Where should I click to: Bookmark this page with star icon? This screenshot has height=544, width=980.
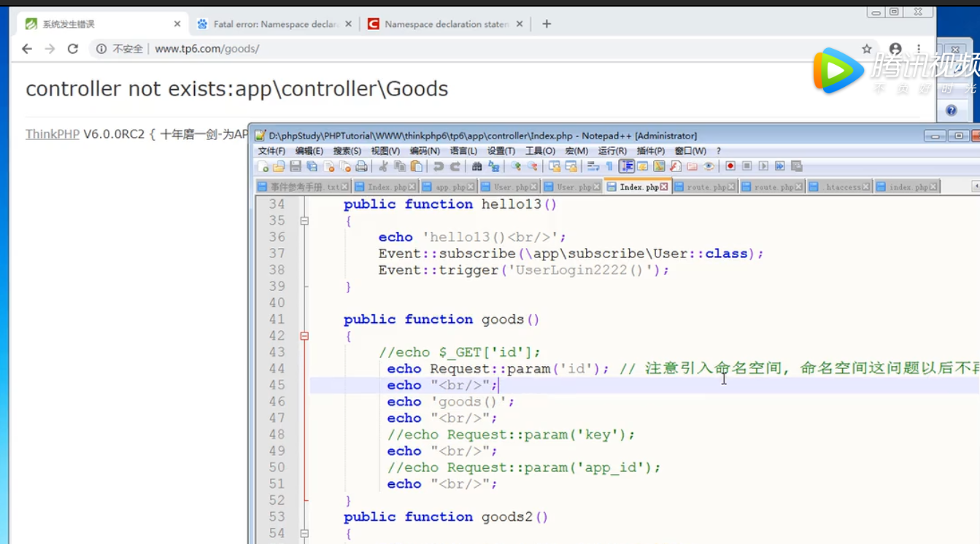[x=867, y=49]
